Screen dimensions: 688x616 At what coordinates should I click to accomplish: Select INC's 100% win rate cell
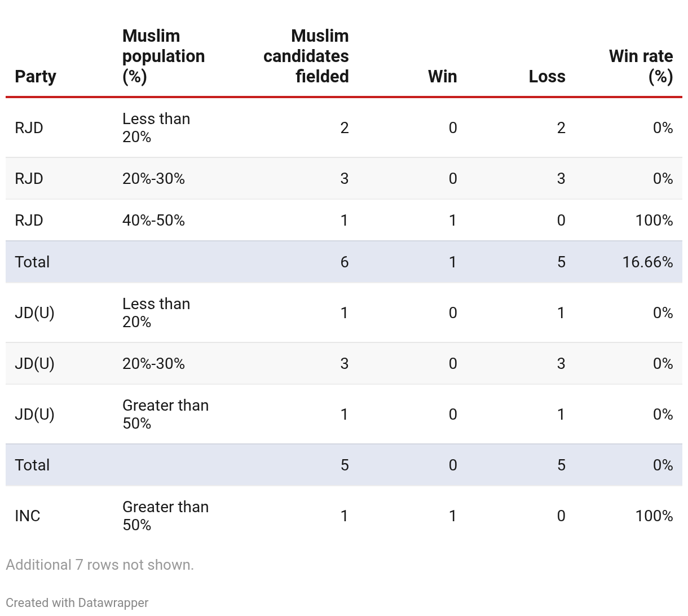(654, 516)
